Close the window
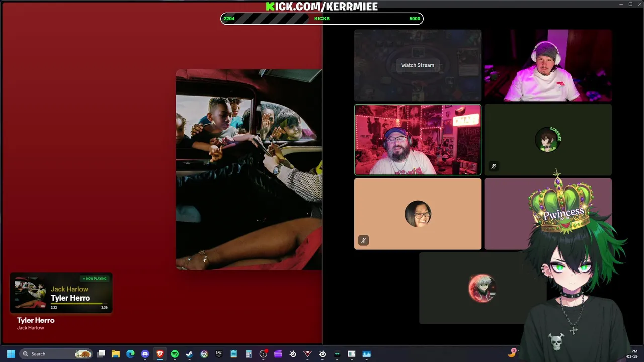The height and width of the screenshot is (362, 644). (639, 4)
